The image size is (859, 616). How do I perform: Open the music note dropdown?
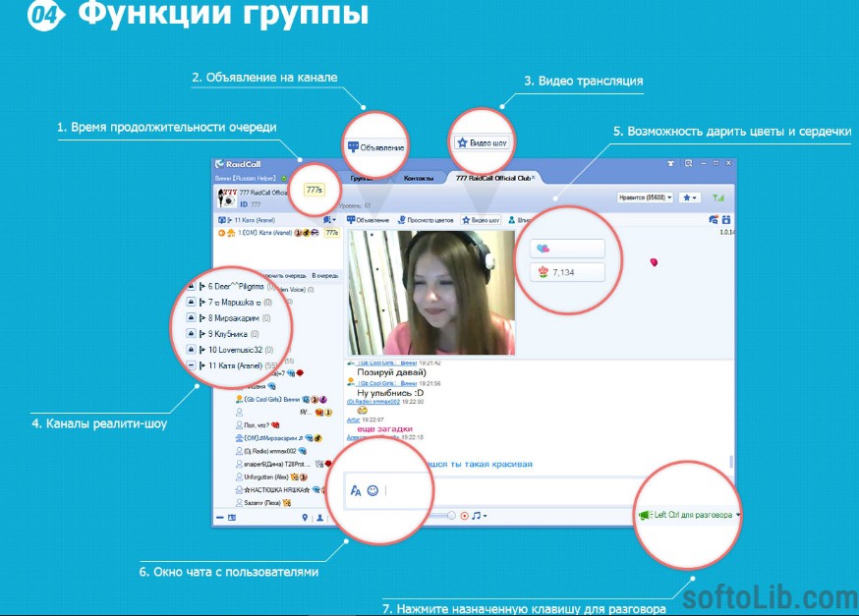point(479,515)
